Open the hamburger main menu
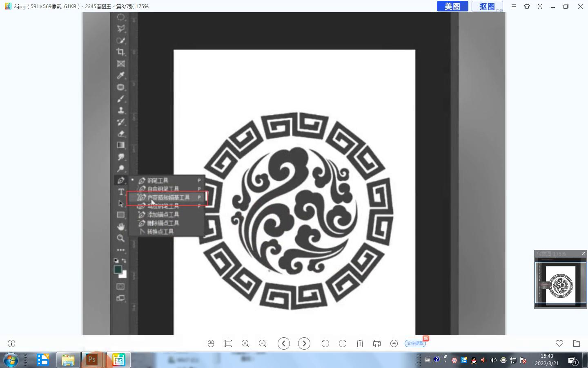Image resolution: width=588 pixels, height=368 pixels. coord(514,7)
